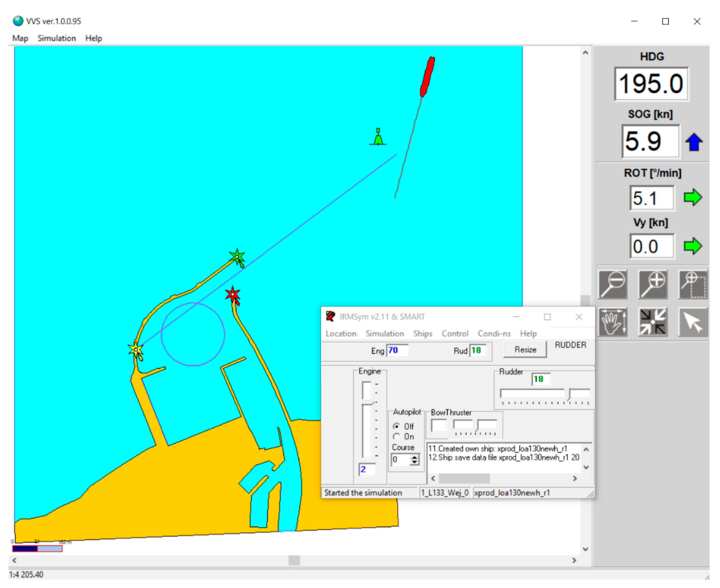This screenshot has height=588, width=720.
Task: Select the zoom-to-rectangle area tool
Action: point(693,284)
